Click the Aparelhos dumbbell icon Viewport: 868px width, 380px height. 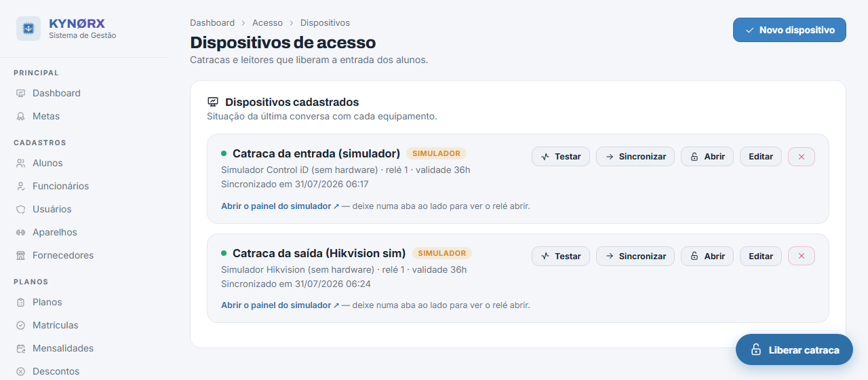(x=20, y=232)
